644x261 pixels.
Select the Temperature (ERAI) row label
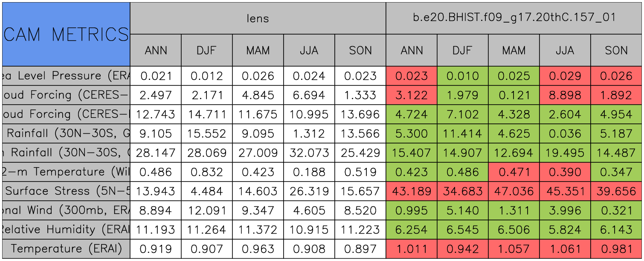pos(66,249)
